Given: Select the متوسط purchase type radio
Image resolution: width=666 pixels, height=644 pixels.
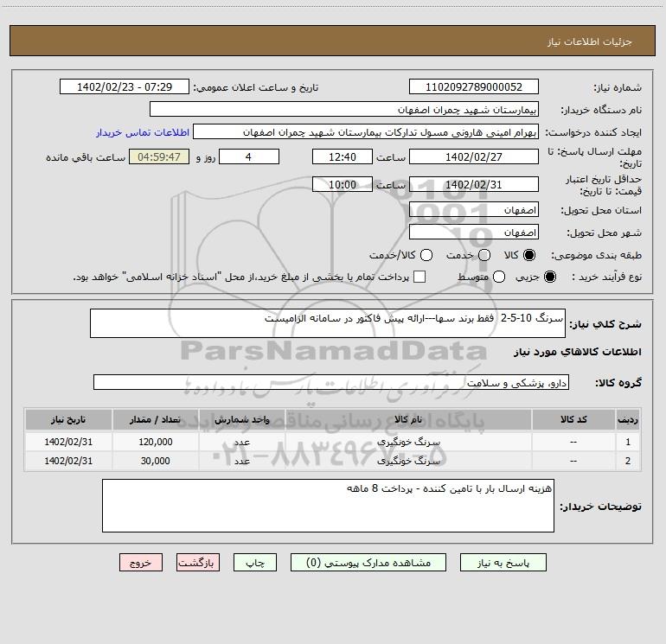Looking at the screenshot, I should (x=499, y=277).
